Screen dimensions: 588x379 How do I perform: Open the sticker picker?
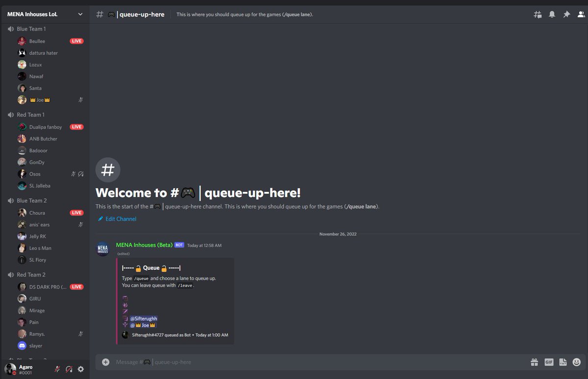tap(563, 362)
